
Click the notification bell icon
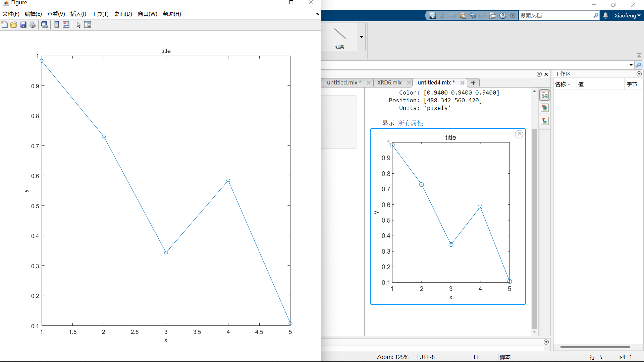606,15
